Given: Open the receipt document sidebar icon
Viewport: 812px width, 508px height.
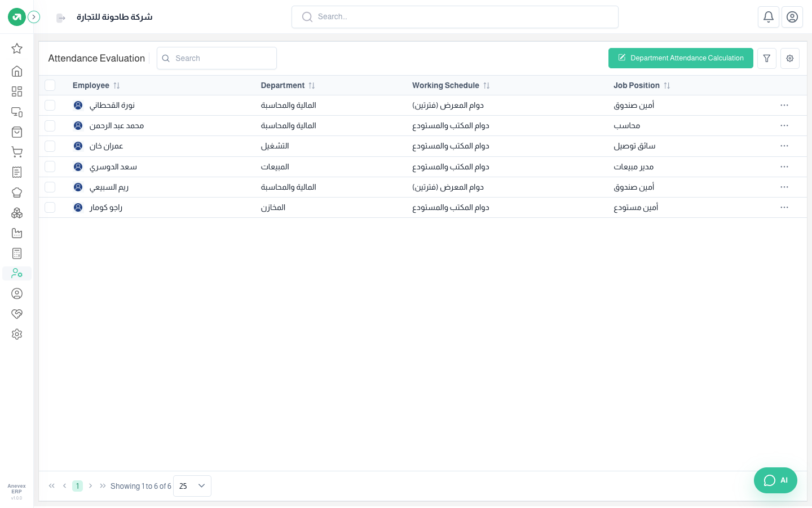Looking at the screenshot, I should (17, 172).
